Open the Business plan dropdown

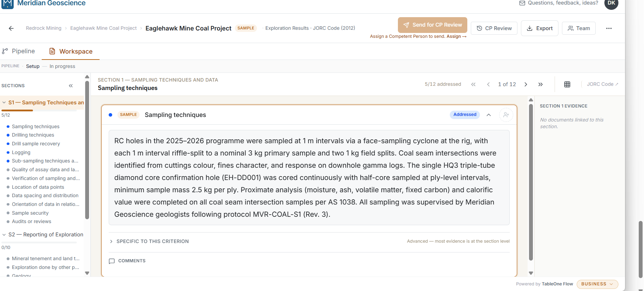click(x=597, y=284)
